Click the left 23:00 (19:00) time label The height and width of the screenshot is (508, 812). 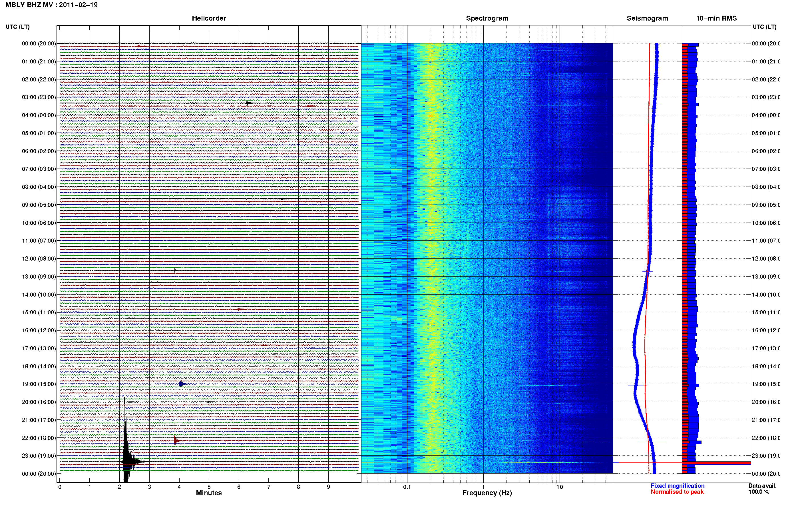click(39, 456)
